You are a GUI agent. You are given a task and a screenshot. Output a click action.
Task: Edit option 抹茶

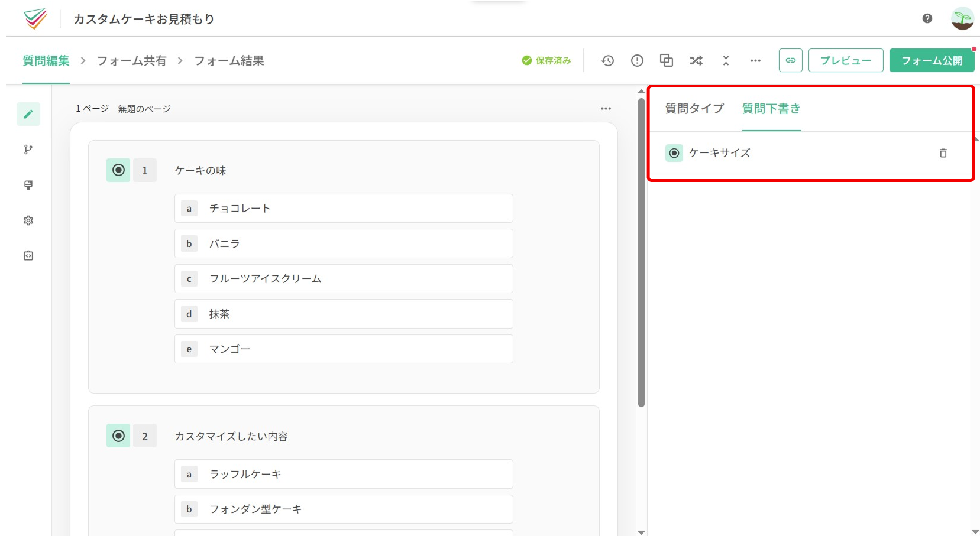[x=344, y=314]
